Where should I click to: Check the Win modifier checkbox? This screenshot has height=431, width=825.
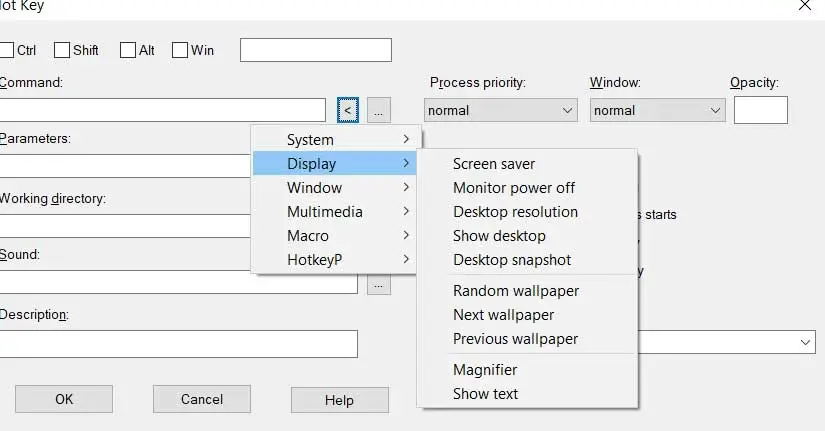coord(180,49)
